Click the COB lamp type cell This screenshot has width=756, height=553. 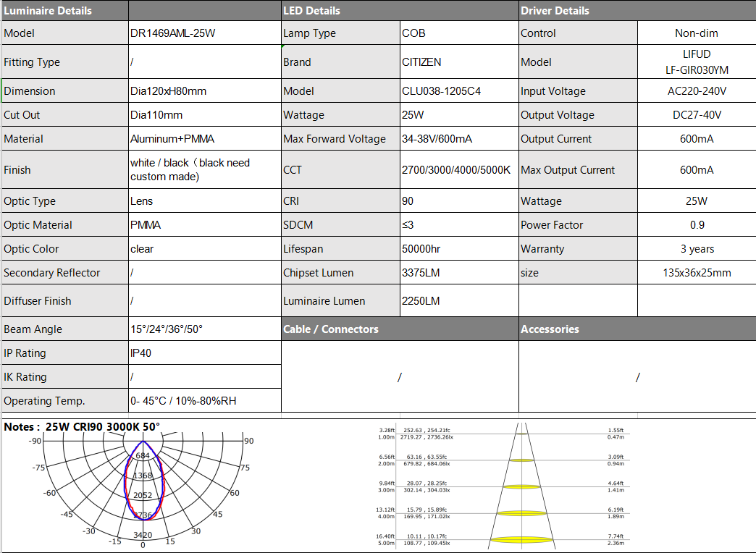coord(459,33)
